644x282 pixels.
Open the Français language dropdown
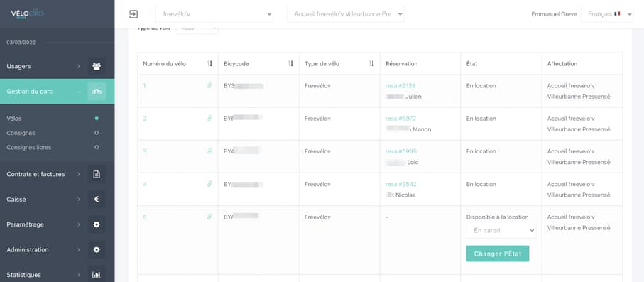pos(607,14)
